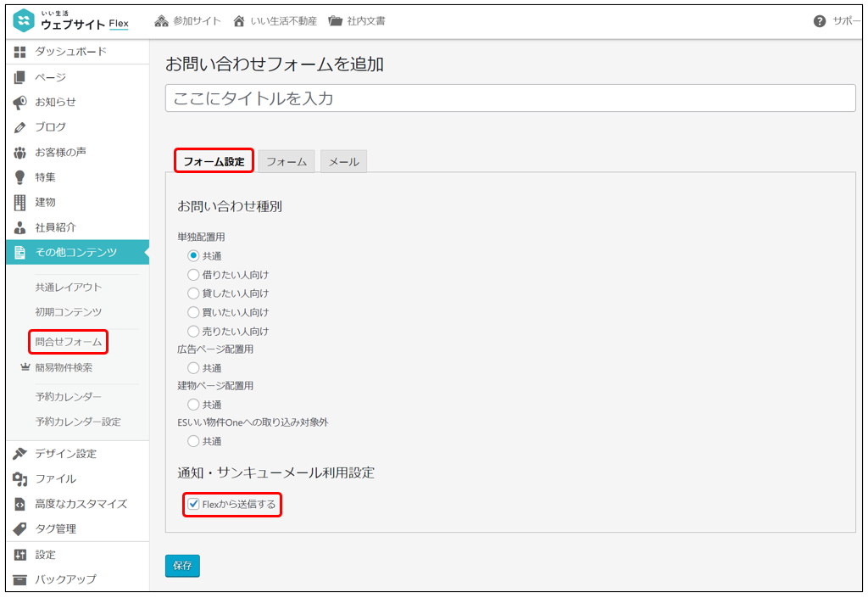
Task: Expand the デザイン設定 menu
Action: tap(65, 454)
